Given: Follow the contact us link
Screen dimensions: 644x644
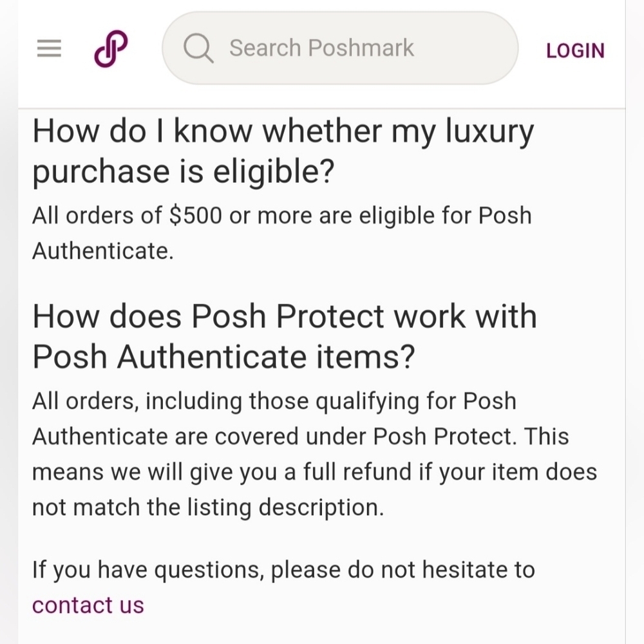Looking at the screenshot, I should pos(88,605).
